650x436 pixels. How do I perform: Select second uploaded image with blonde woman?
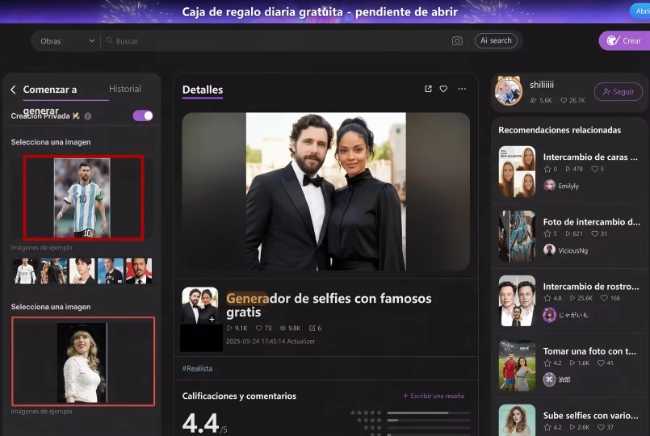(x=83, y=361)
